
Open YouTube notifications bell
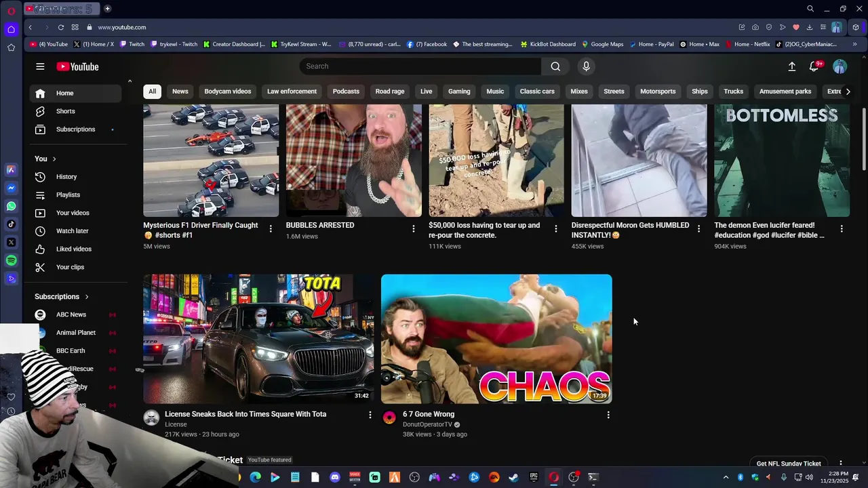coord(814,66)
